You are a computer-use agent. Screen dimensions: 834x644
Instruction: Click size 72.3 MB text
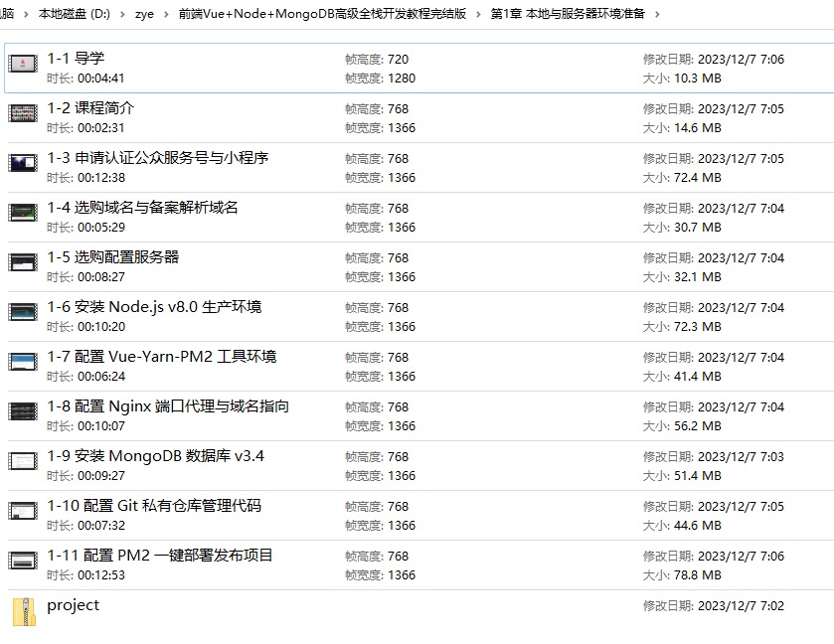[698, 327]
